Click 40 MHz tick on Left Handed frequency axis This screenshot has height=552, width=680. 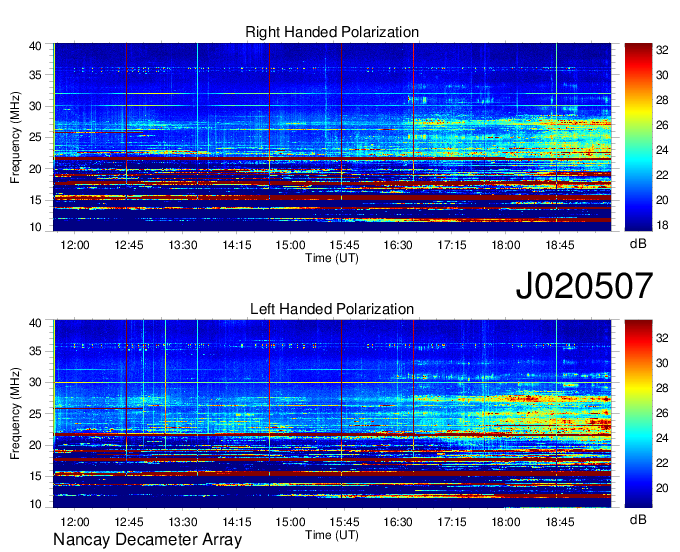tap(35, 323)
